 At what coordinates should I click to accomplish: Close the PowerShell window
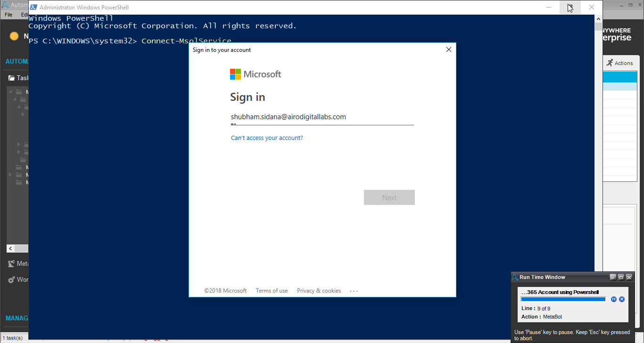click(592, 7)
